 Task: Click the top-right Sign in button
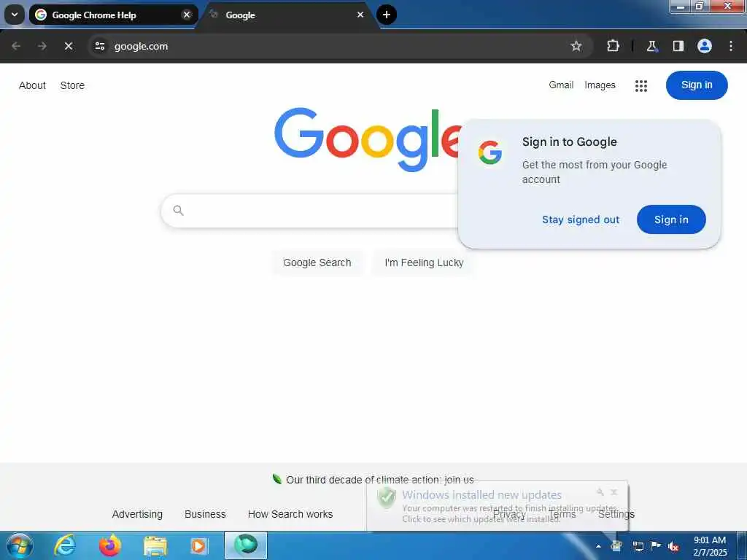coord(697,85)
